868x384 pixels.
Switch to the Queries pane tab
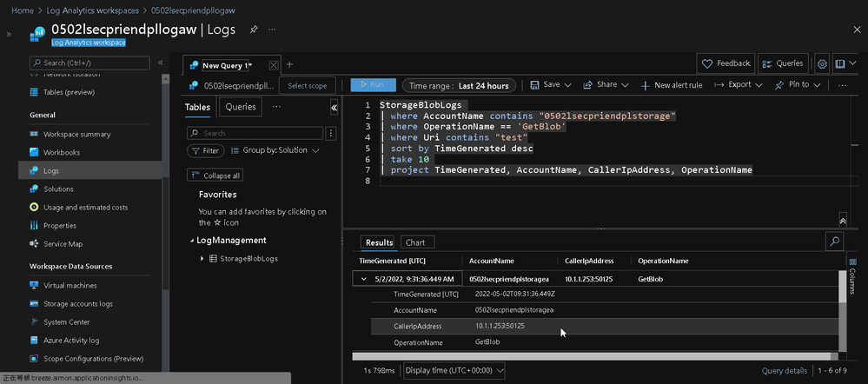tap(241, 107)
